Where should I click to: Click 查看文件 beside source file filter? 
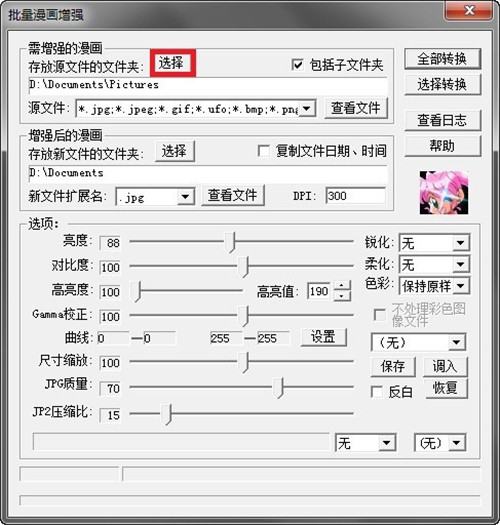click(x=356, y=108)
